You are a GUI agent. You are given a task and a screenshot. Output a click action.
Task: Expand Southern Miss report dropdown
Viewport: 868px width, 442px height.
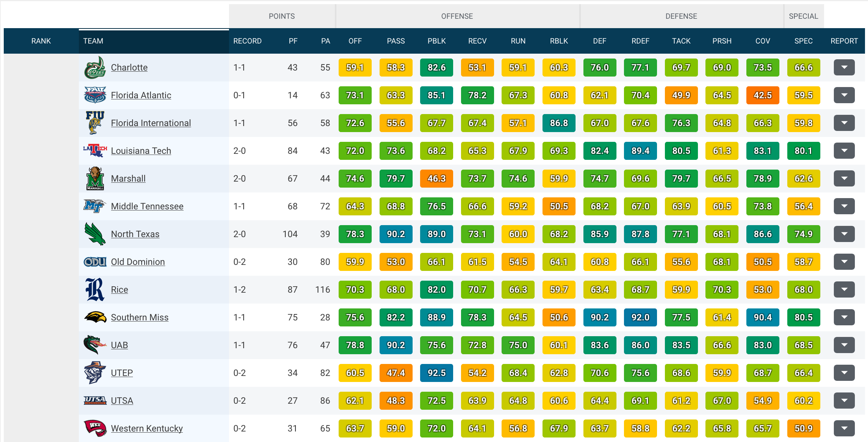(x=844, y=317)
